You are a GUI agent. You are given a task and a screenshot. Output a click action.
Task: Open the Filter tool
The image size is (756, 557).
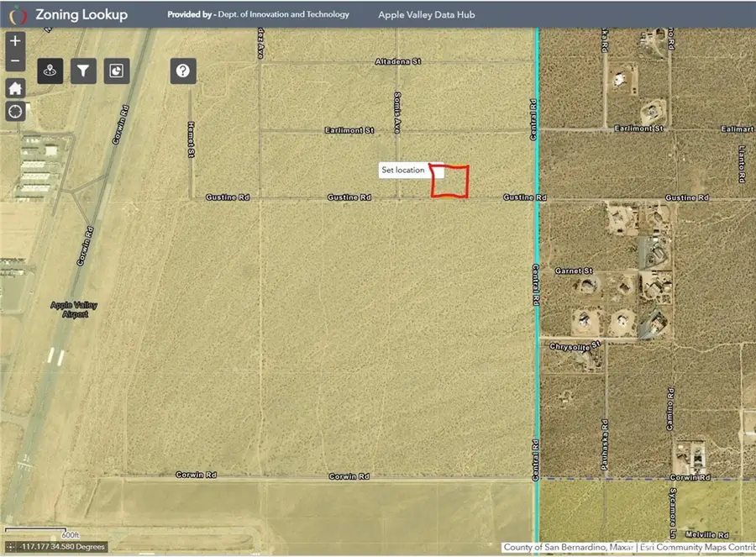coord(82,71)
